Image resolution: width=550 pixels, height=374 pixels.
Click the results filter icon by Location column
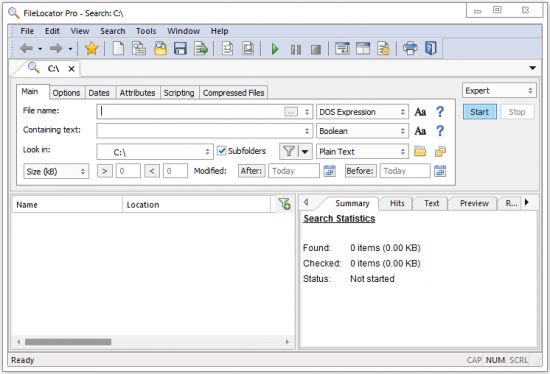point(284,204)
